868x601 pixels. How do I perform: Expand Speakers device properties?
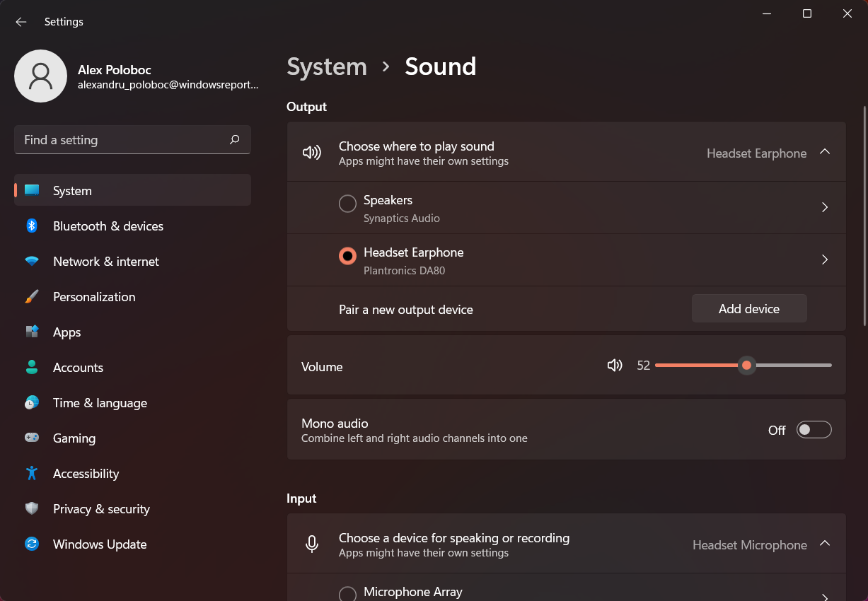coord(824,207)
